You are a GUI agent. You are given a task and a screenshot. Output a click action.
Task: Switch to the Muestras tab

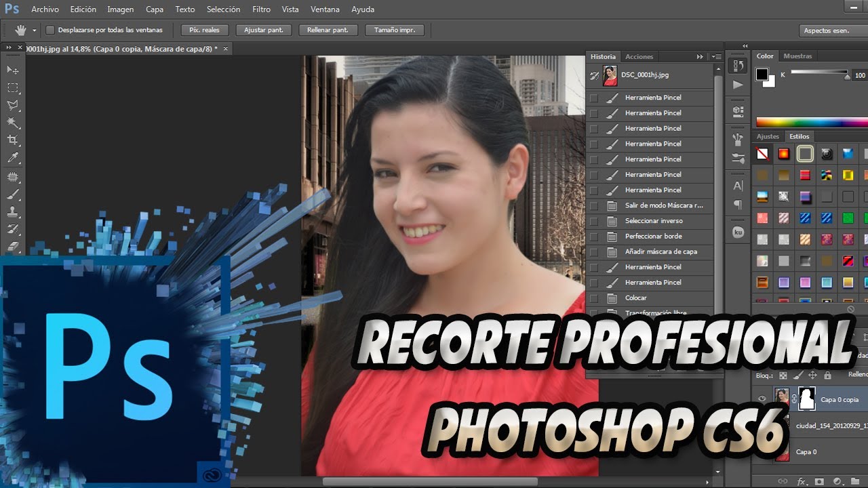pyautogui.click(x=797, y=56)
